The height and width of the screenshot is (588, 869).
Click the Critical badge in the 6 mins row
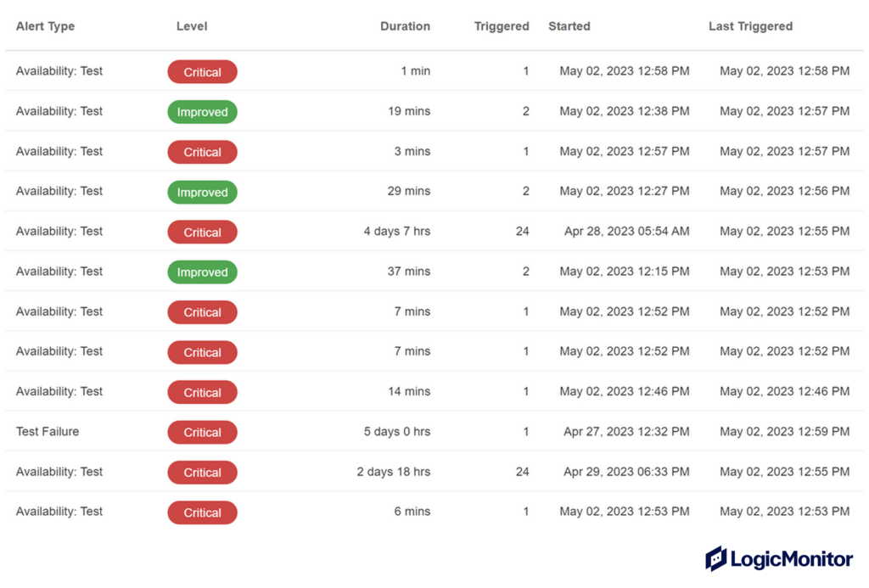pyautogui.click(x=202, y=512)
